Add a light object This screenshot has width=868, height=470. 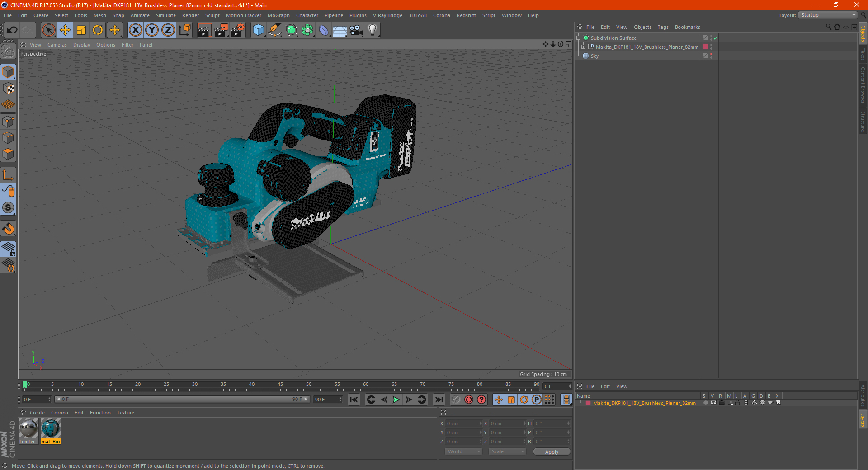click(x=372, y=30)
